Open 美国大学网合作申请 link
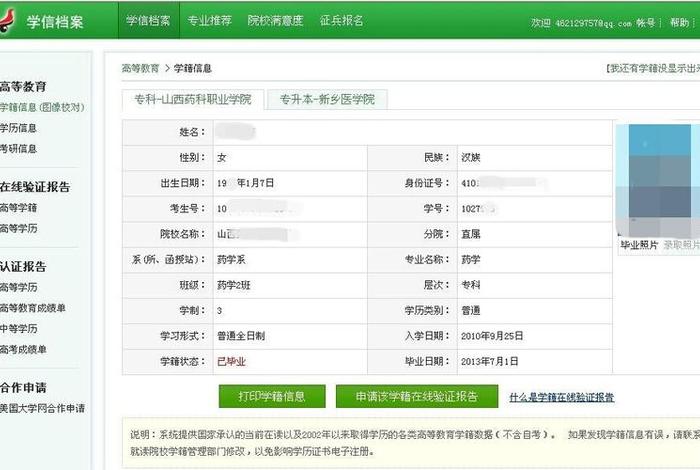 [42, 408]
